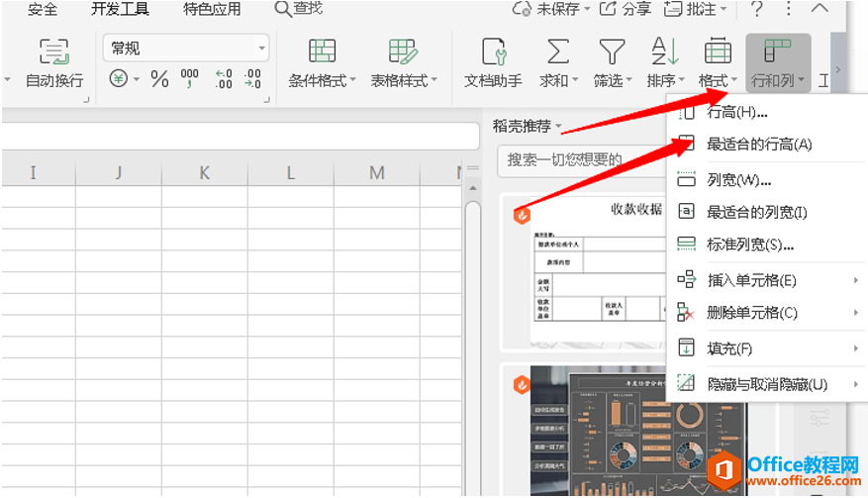868x498 pixels.
Task: Open 收款收据 template thumbnail
Action: tap(584, 271)
